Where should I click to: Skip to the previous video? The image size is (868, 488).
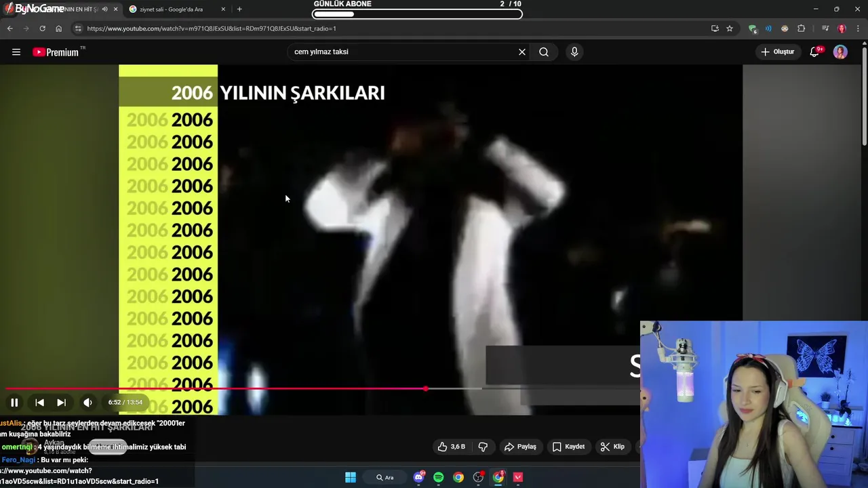point(39,403)
